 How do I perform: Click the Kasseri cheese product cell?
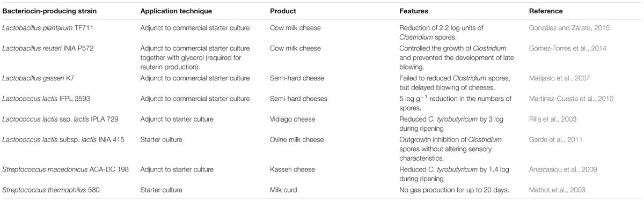(293, 169)
